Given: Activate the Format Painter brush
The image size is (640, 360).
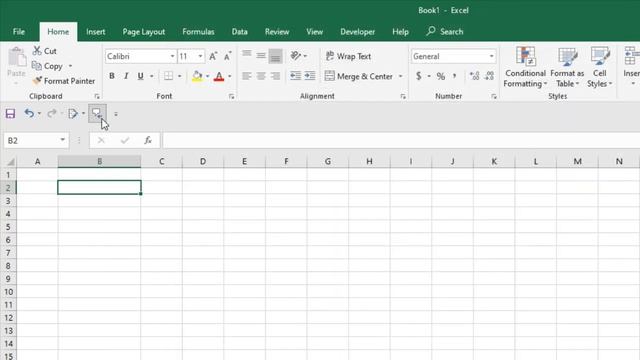Looking at the screenshot, I should click(64, 81).
